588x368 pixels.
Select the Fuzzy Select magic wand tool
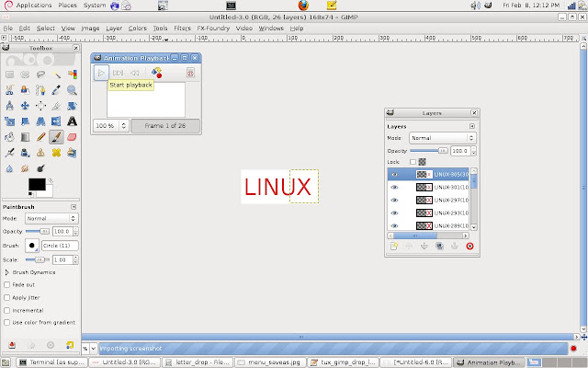[x=56, y=75]
